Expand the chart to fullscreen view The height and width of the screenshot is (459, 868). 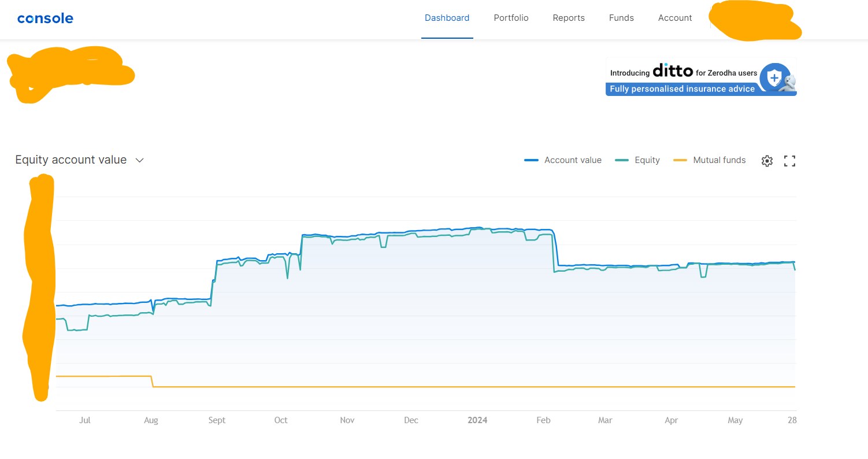(789, 160)
